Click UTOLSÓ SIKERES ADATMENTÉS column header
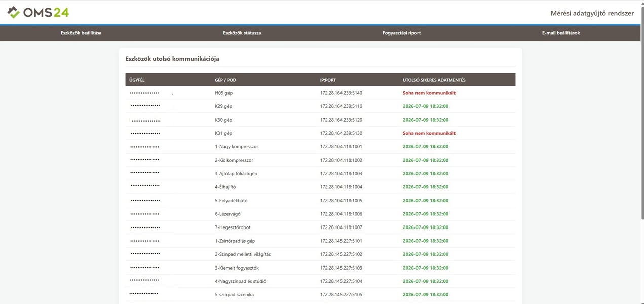 (x=434, y=80)
